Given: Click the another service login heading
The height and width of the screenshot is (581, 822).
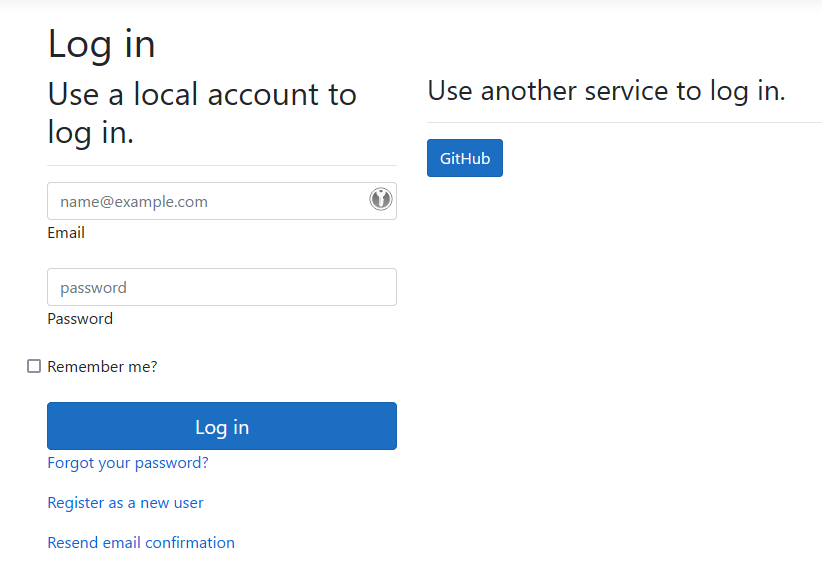Looking at the screenshot, I should [605, 90].
